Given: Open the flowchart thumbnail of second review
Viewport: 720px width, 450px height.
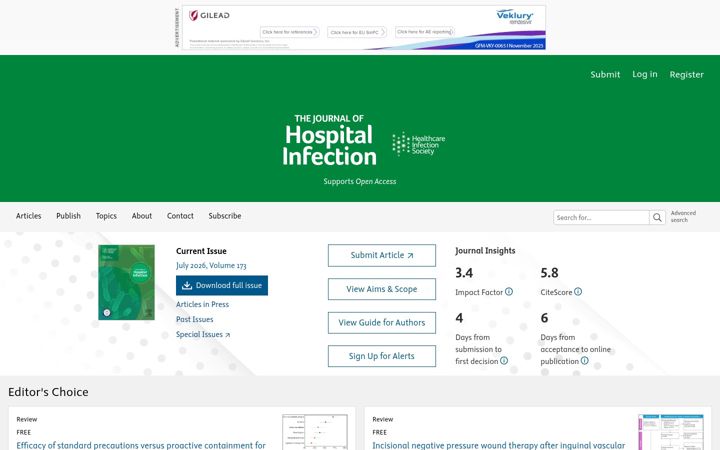Looking at the screenshot, I should 671,432.
